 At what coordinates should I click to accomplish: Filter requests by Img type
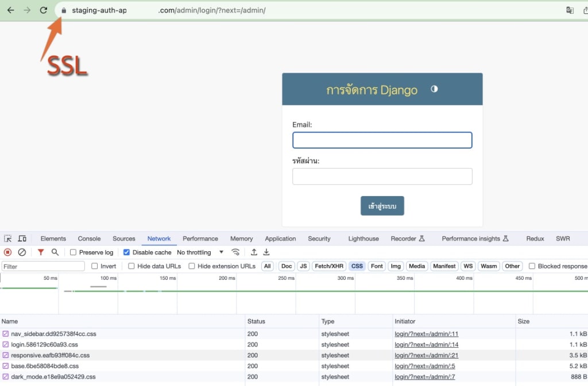coord(396,266)
